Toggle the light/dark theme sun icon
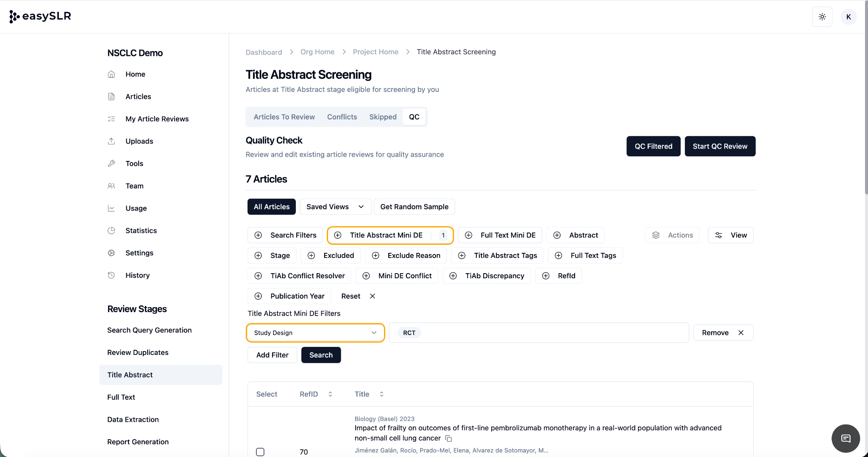 point(822,17)
